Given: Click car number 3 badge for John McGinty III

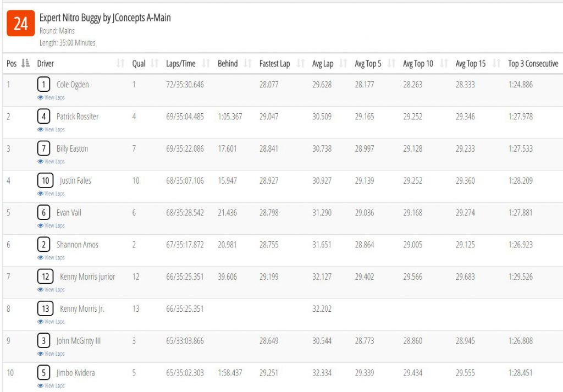Looking at the screenshot, I should click(x=44, y=341).
